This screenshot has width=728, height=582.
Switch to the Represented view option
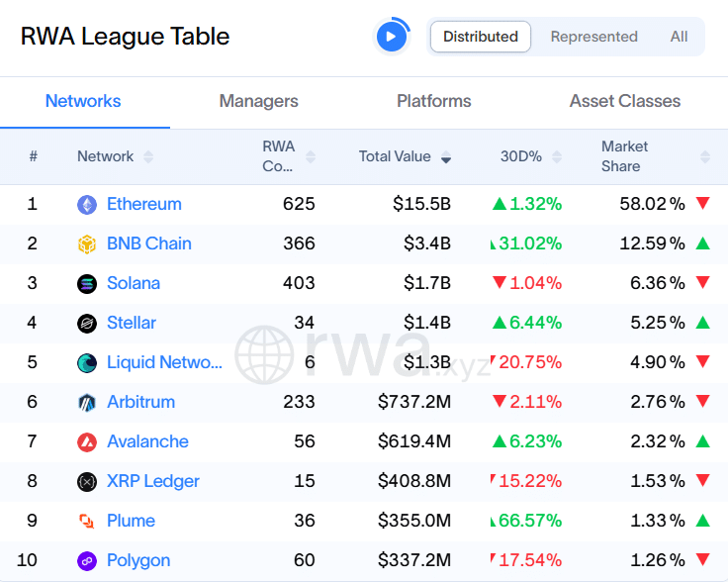[593, 37]
